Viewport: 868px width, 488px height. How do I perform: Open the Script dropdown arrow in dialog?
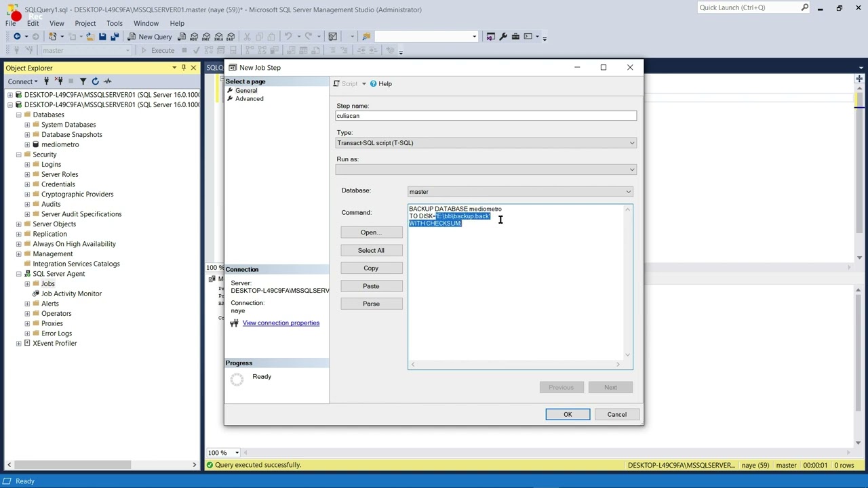363,84
